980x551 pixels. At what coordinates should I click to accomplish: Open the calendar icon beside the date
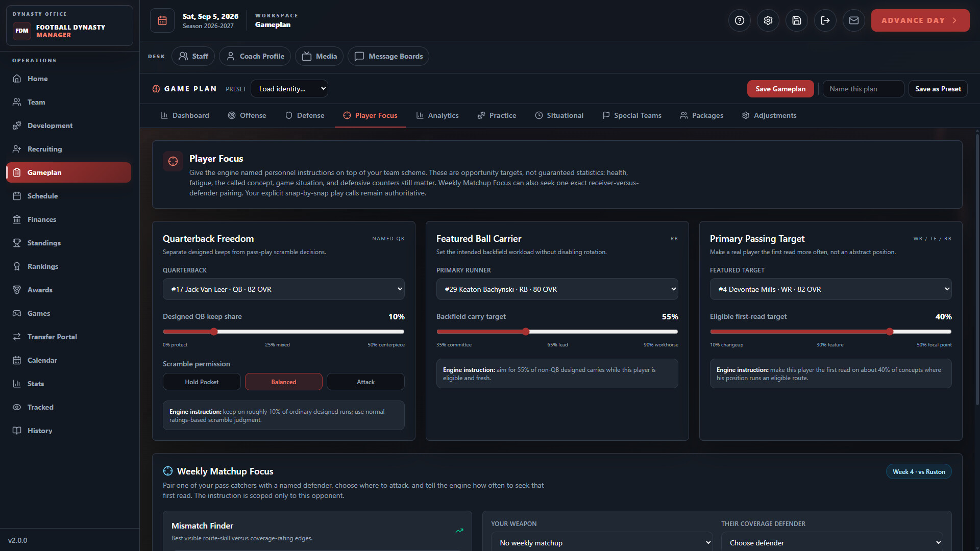click(162, 20)
